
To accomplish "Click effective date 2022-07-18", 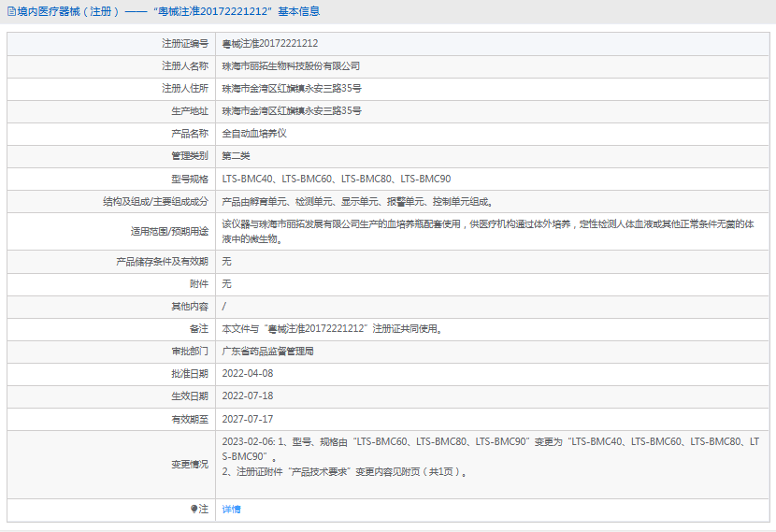I will (248, 396).
